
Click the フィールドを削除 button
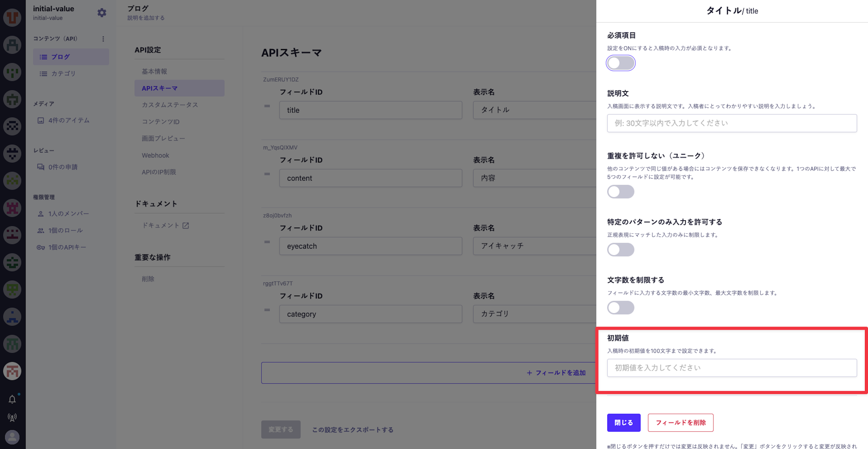(681, 423)
